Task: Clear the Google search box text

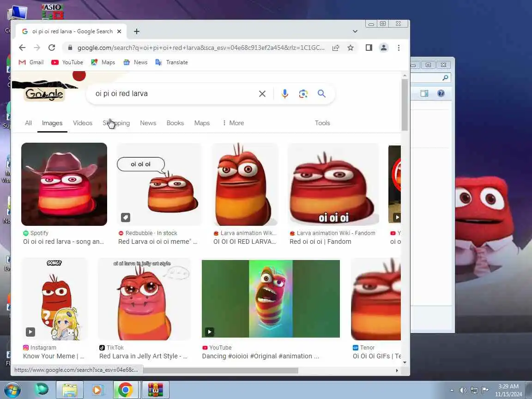Action: click(262, 94)
